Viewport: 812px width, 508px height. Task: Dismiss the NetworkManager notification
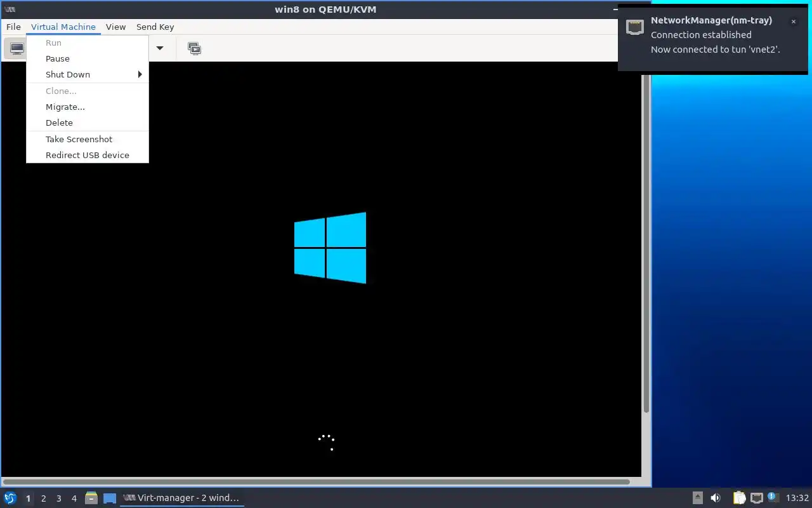click(793, 22)
